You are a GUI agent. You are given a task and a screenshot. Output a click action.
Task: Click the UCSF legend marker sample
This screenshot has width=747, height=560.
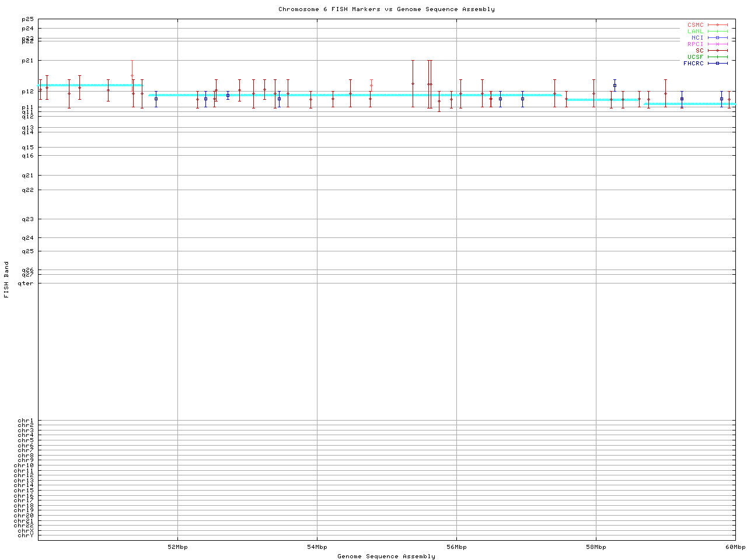point(717,57)
